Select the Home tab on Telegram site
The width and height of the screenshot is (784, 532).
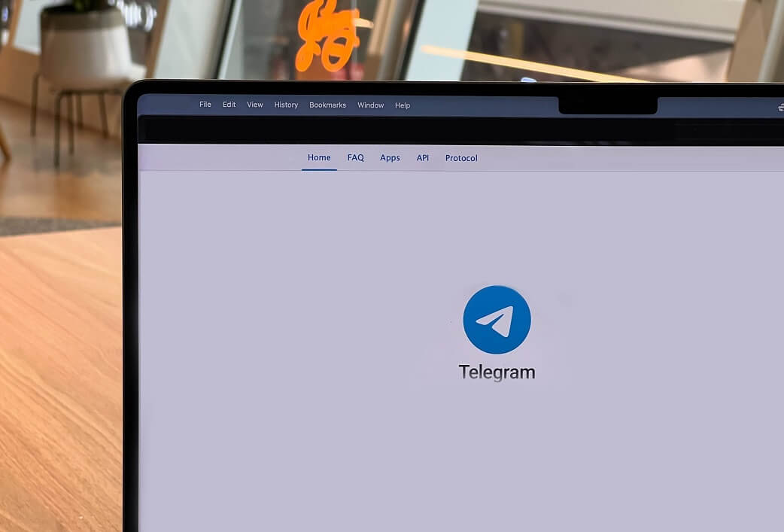point(319,157)
